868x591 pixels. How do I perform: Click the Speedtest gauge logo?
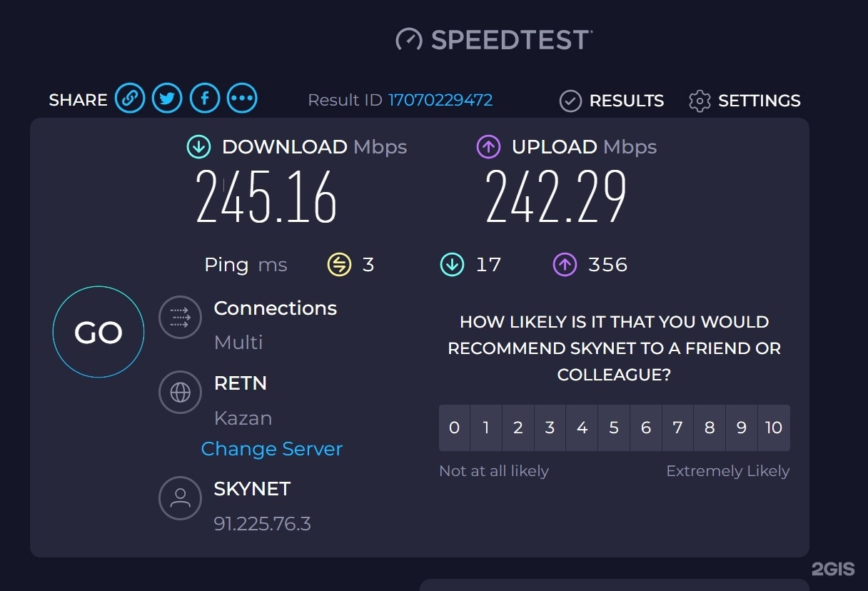tap(409, 39)
